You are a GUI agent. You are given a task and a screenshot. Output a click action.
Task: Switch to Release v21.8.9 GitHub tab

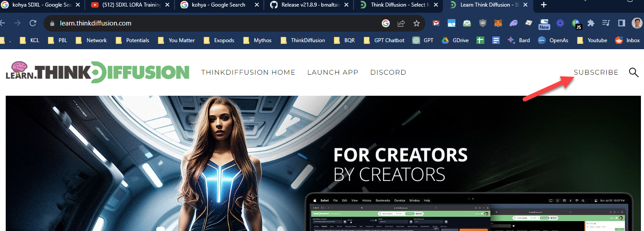(309, 5)
